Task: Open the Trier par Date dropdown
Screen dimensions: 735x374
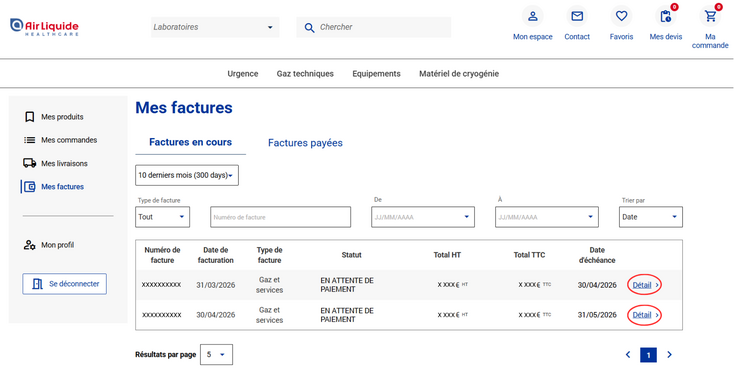Action: (x=651, y=217)
